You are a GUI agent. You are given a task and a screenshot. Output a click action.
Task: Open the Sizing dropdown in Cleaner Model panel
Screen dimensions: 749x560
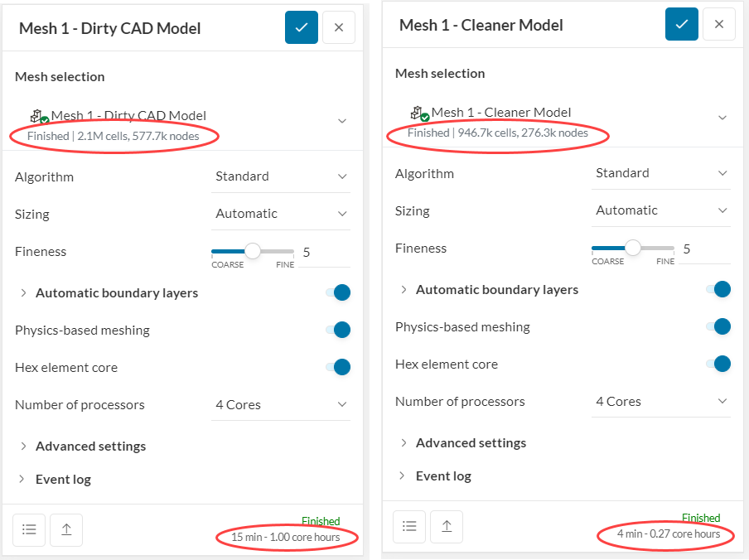click(x=661, y=210)
